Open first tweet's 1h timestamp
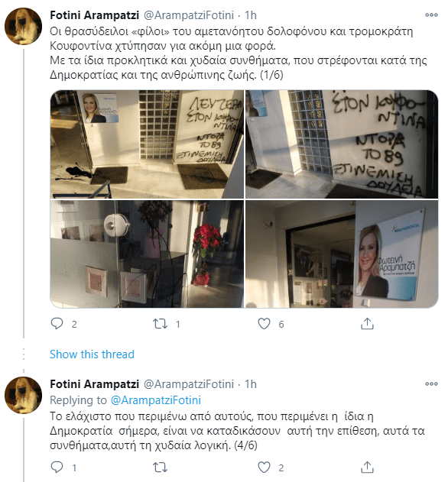448x482 pixels. [251, 15]
